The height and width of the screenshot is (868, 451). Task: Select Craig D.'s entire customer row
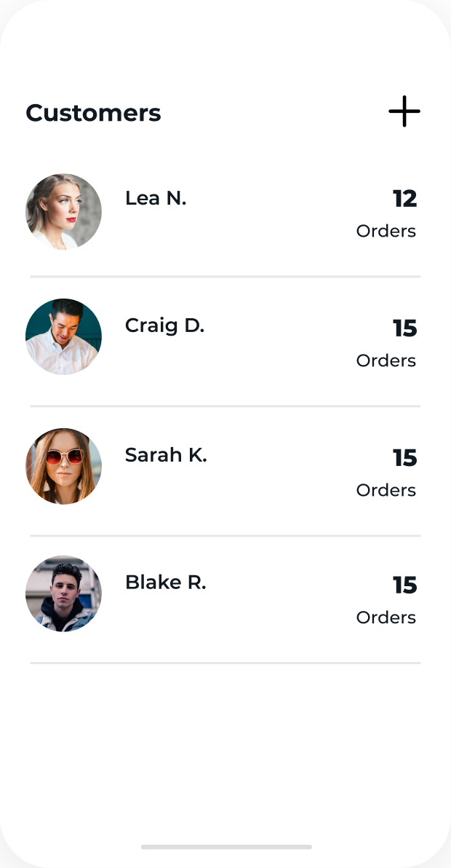(x=225, y=336)
